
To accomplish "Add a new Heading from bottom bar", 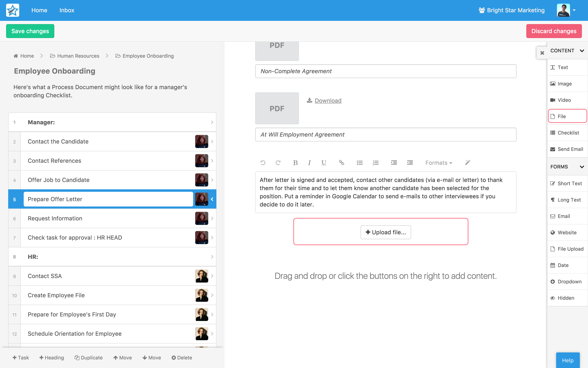I will point(51,358).
